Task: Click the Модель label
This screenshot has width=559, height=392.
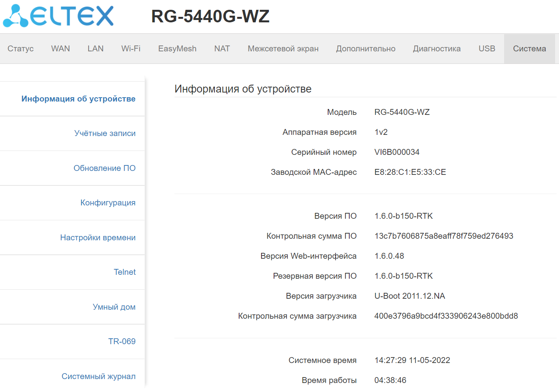Action: (x=342, y=112)
